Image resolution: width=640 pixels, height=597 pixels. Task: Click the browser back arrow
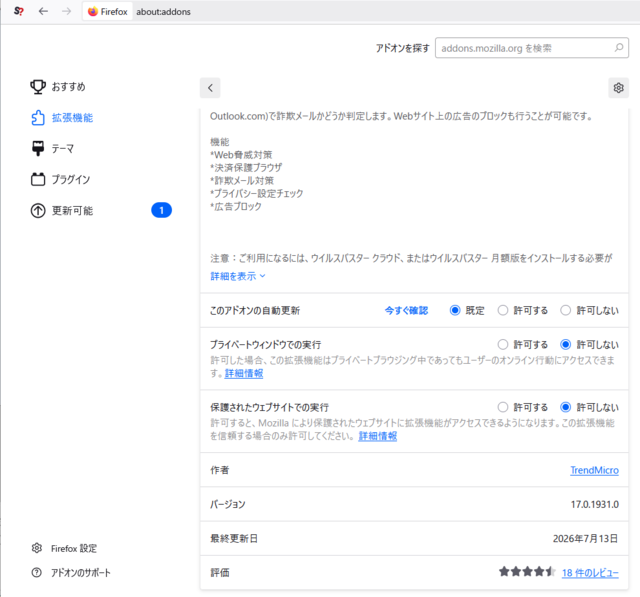point(43,11)
